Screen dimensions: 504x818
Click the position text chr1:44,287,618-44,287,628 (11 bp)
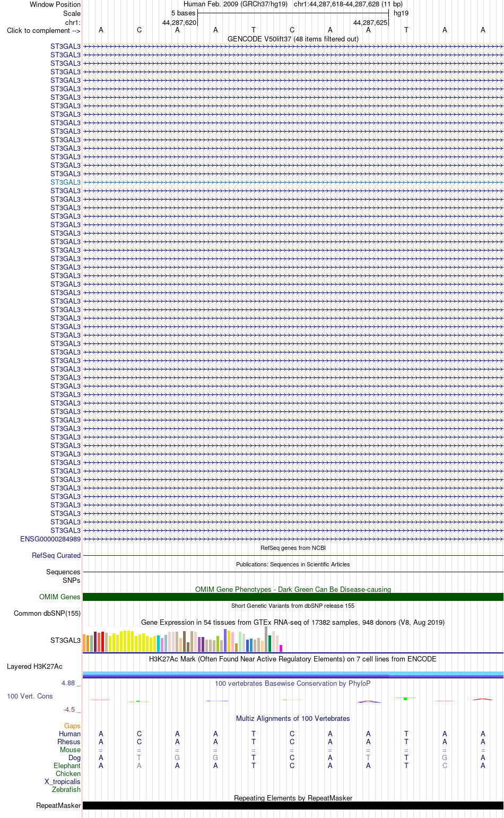[348, 4]
